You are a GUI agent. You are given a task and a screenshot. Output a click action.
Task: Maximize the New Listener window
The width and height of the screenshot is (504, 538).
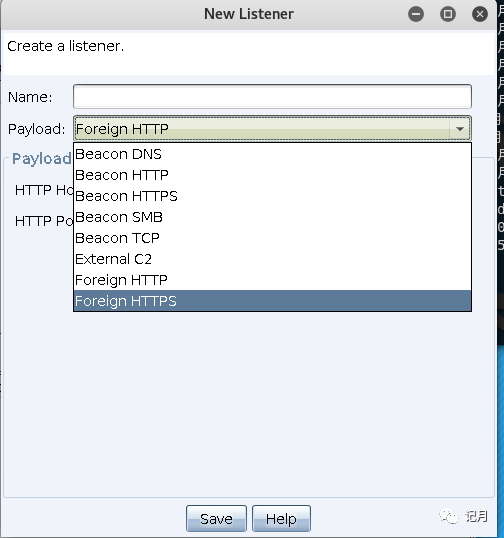coord(448,14)
